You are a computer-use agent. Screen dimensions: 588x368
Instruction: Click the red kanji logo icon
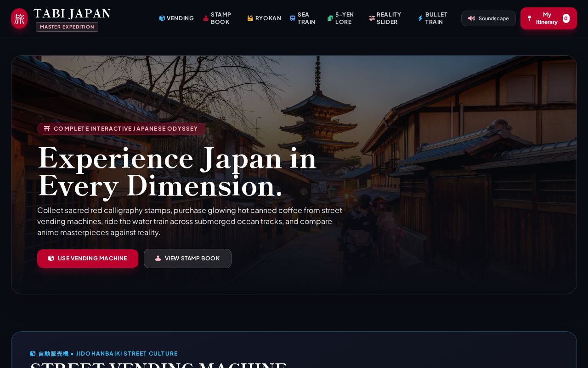[19, 18]
